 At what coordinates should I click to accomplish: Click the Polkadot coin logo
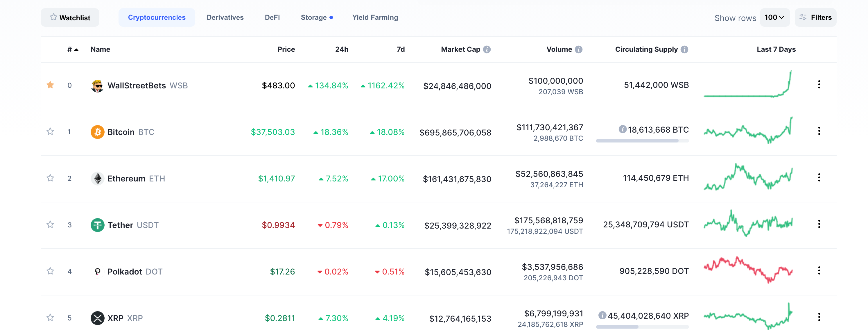tap(97, 272)
